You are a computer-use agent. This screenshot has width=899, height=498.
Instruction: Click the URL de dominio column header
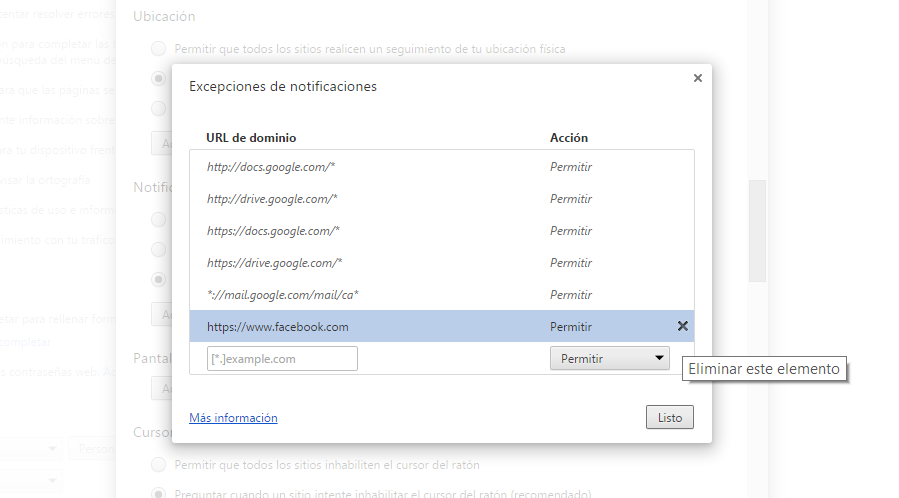pos(251,138)
